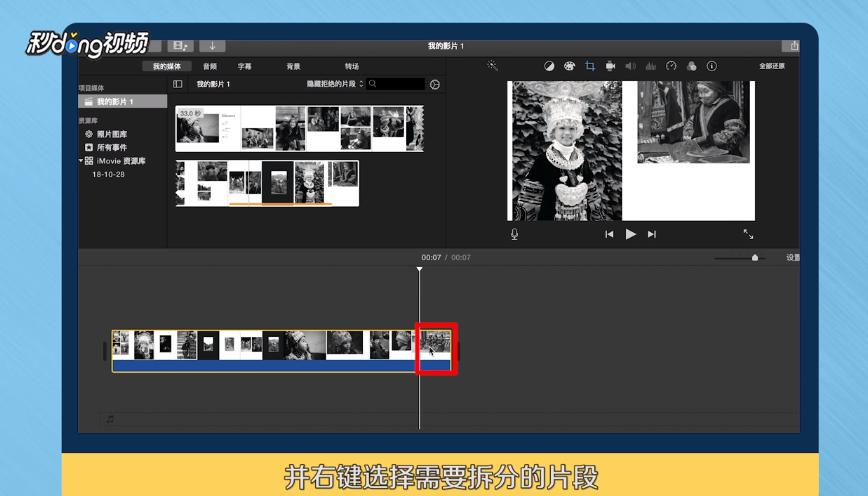This screenshot has height=496, width=868.
Task: Click the viewer preview image
Action: click(x=631, y=151)
